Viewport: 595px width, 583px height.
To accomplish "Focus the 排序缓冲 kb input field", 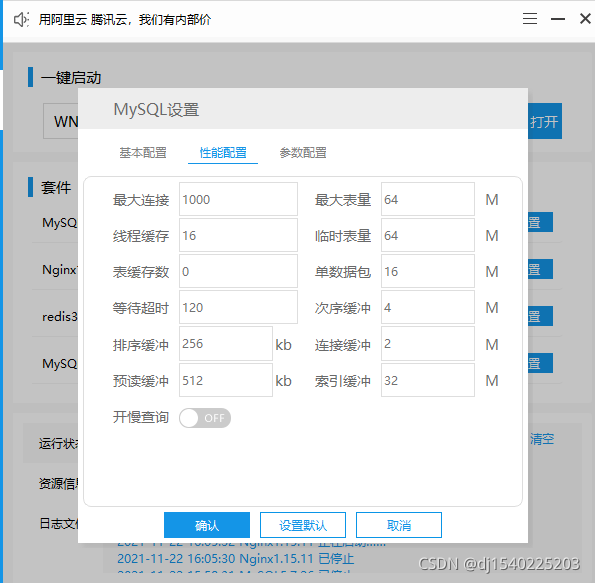I will (226, 343).
